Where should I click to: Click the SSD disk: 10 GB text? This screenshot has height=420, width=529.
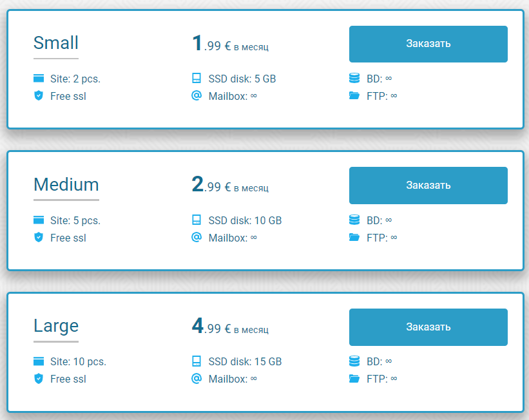click(245, 220)
